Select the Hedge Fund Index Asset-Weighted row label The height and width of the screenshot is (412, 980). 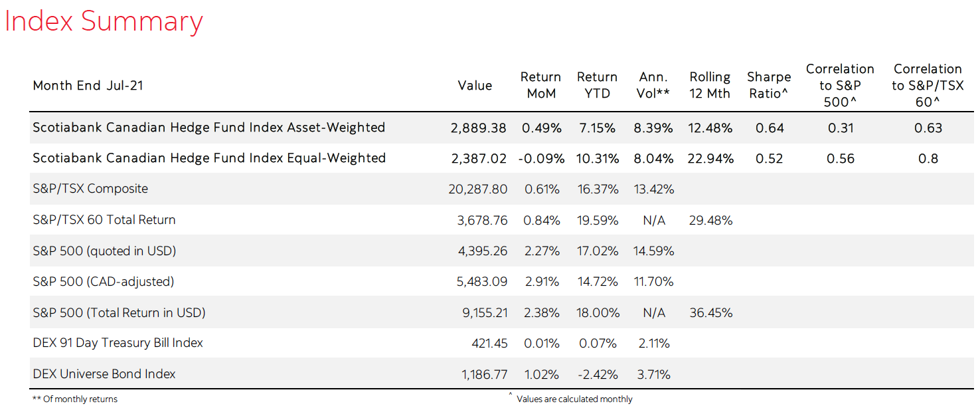[209, 128]
